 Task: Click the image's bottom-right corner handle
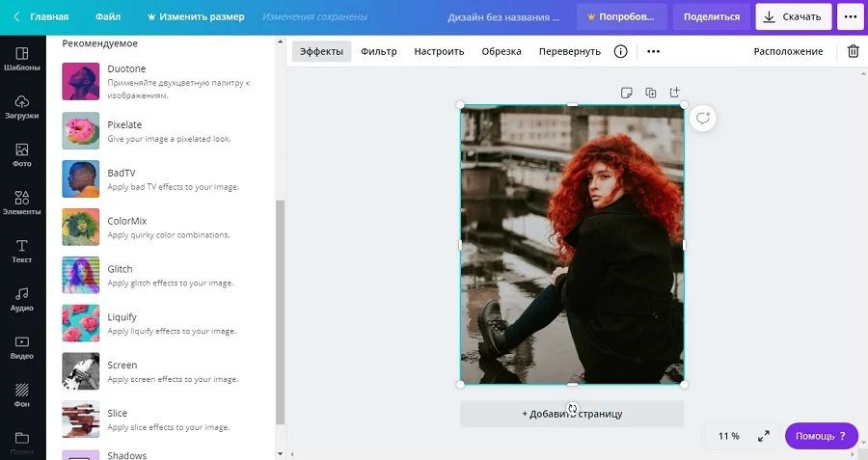(x=684, y=384)
